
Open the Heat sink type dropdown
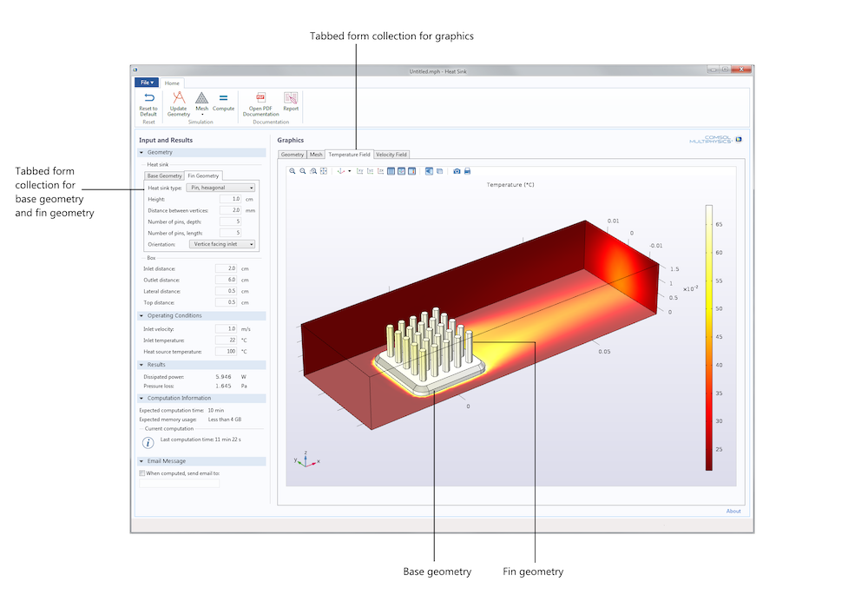[x=220, y=188]
